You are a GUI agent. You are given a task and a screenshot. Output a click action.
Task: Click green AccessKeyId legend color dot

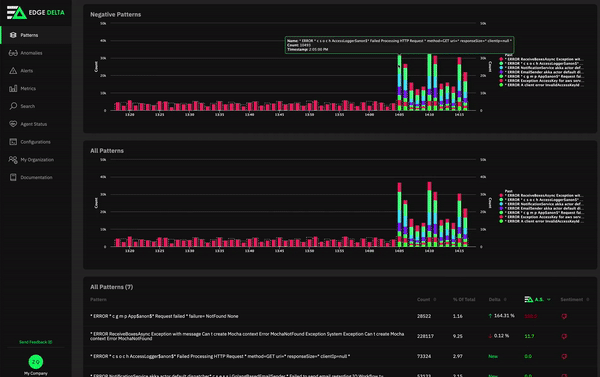501,85
